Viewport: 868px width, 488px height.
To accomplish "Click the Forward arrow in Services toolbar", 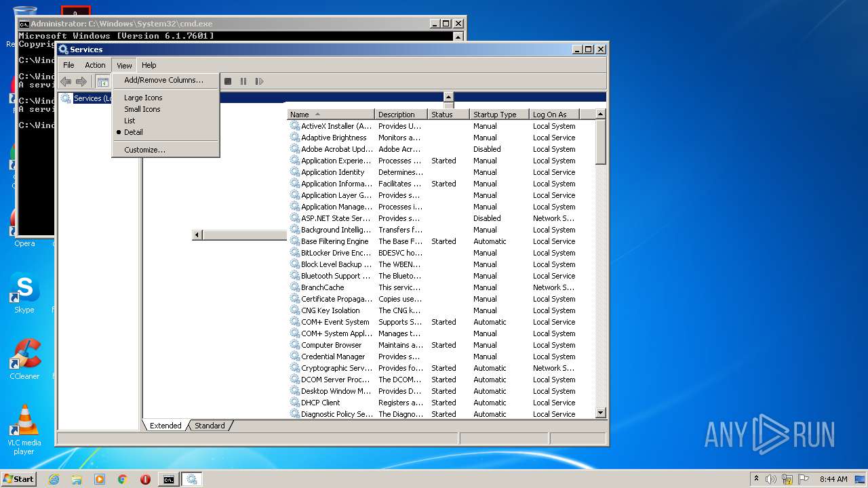I will click(x=81, y=81).
